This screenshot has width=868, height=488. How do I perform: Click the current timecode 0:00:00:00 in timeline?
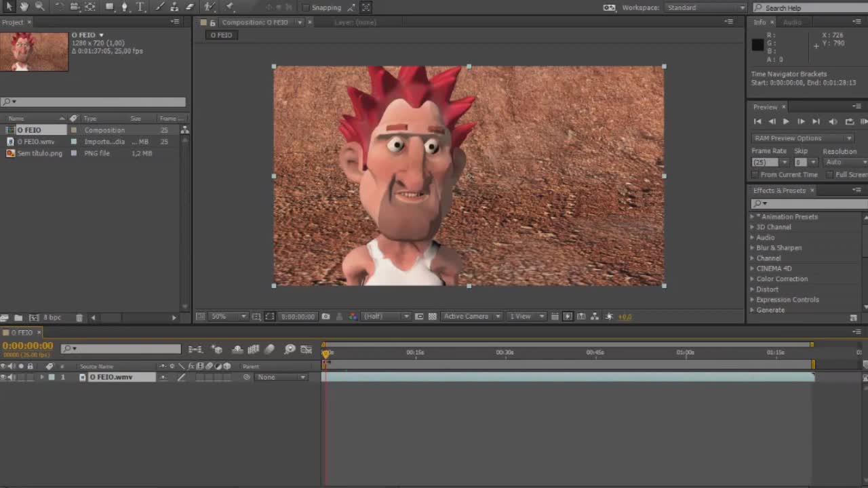click(28, 346)
